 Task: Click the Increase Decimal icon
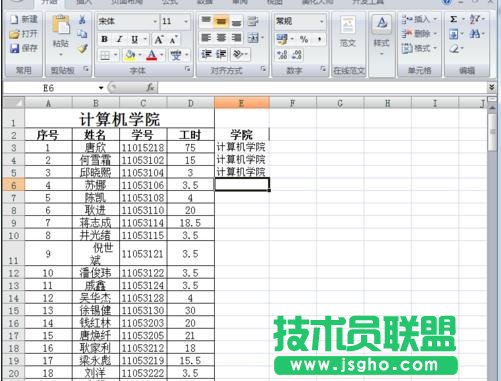tap(282, 55)
